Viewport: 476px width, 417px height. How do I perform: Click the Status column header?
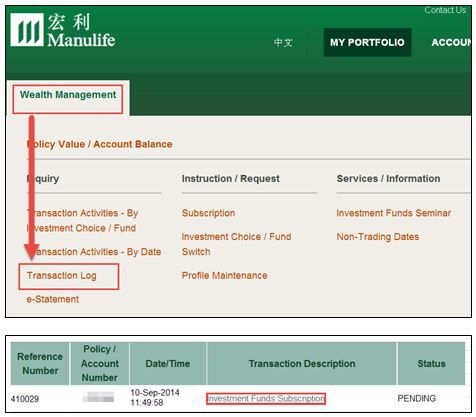click(431, 364)
